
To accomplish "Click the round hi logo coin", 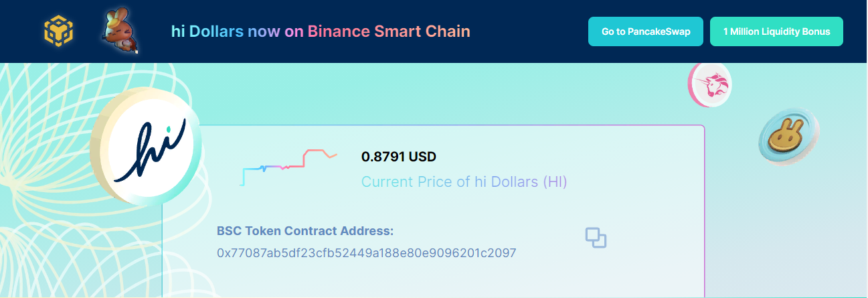I will (x=146, y=145).
